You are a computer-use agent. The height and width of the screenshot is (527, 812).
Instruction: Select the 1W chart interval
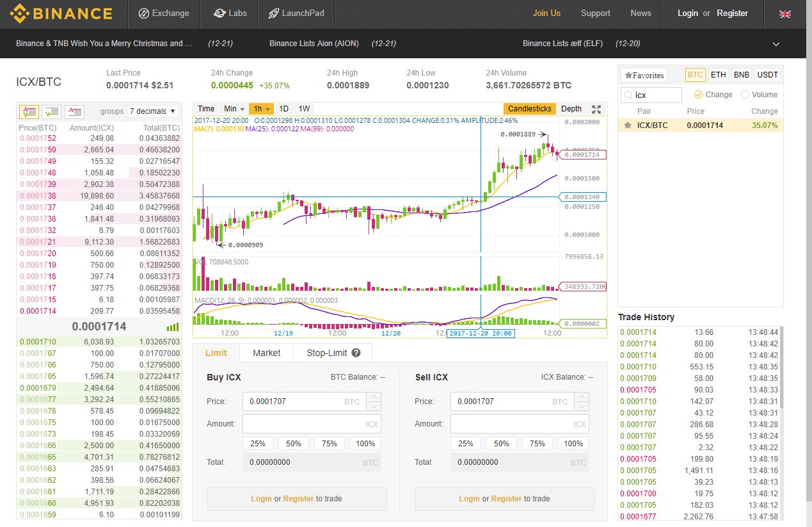pos(304,109)
